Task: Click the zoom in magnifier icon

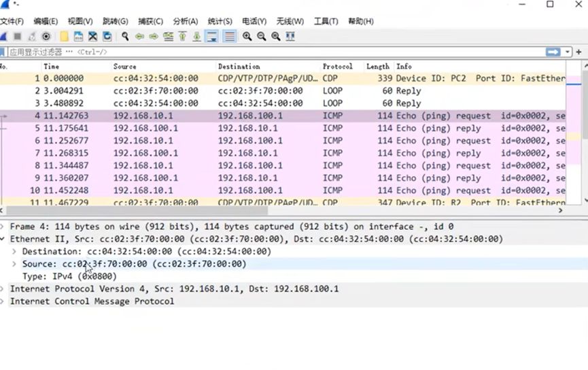Action: pyautogui.click(x=247, y=36)
